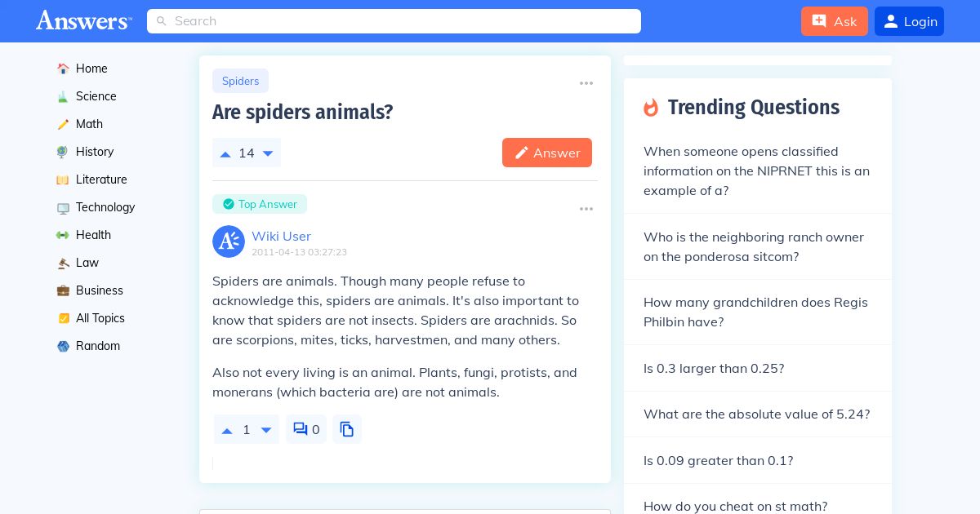Select the Business category
Image resolution: width=980 pixels, height=514 pixels.
100,290
